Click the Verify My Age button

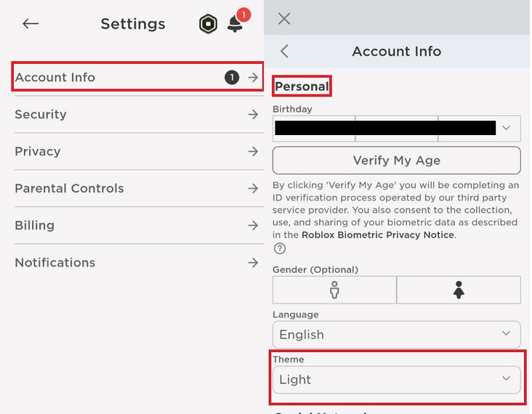(x=396, y=160)
